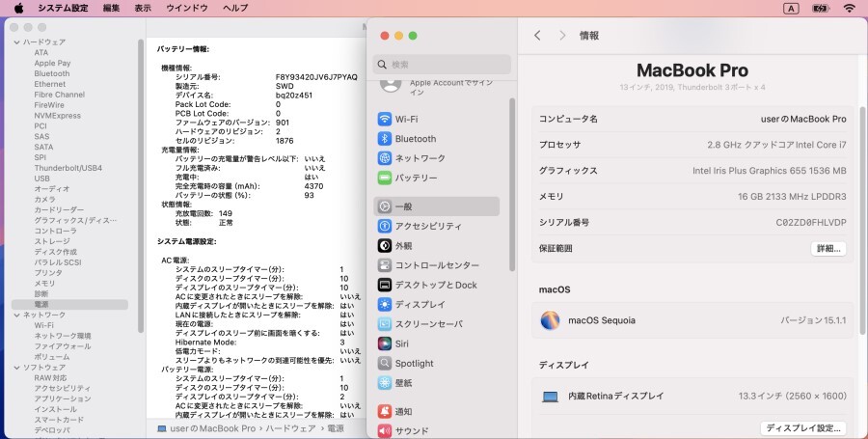Click the Wi-Fi menu bar icon
Image resolution: width=868 pixels, height=439 pixels.
point(849,8)
